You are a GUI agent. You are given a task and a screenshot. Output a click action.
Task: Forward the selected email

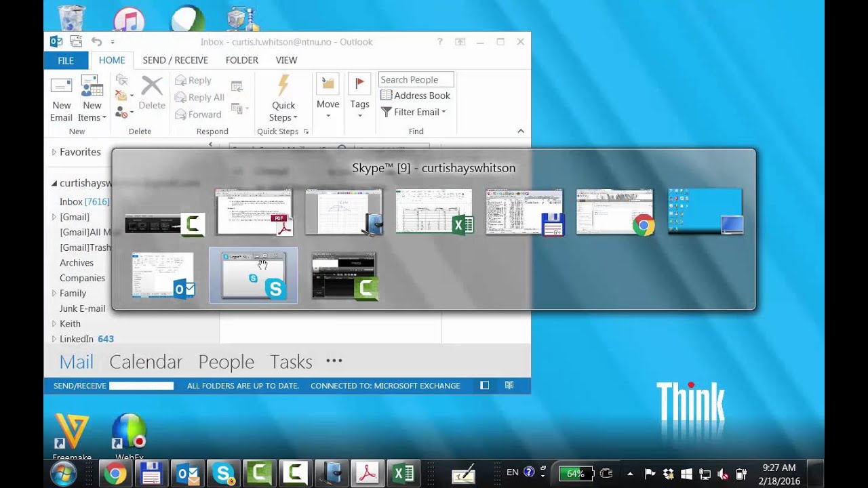pyautogui.click(x=198, y=115)
